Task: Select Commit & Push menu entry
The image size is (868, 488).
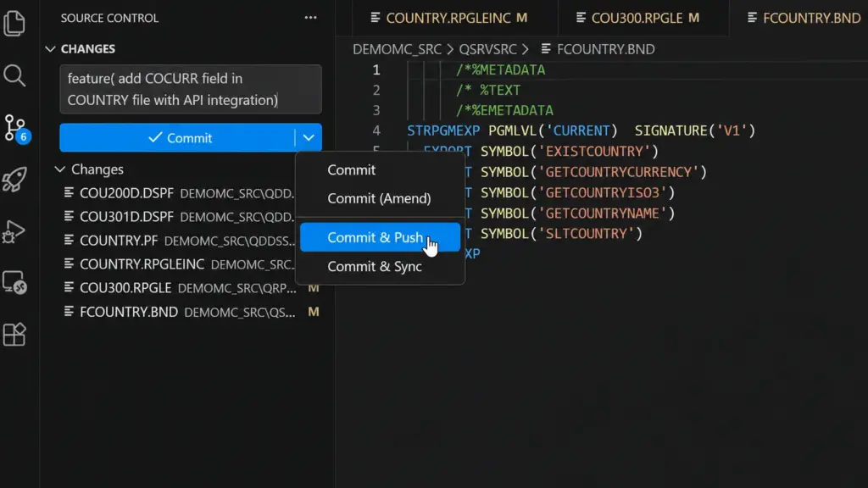Action: tap(380, 237)
